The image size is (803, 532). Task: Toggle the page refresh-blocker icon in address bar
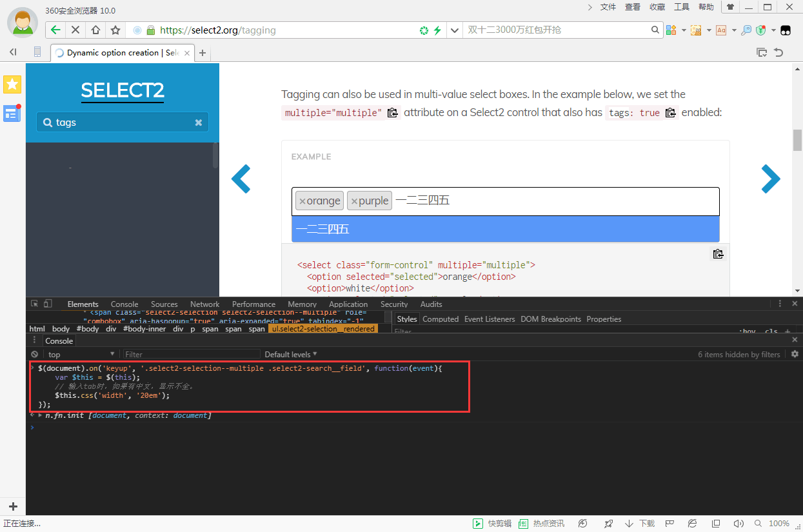[x=424, y=30]
